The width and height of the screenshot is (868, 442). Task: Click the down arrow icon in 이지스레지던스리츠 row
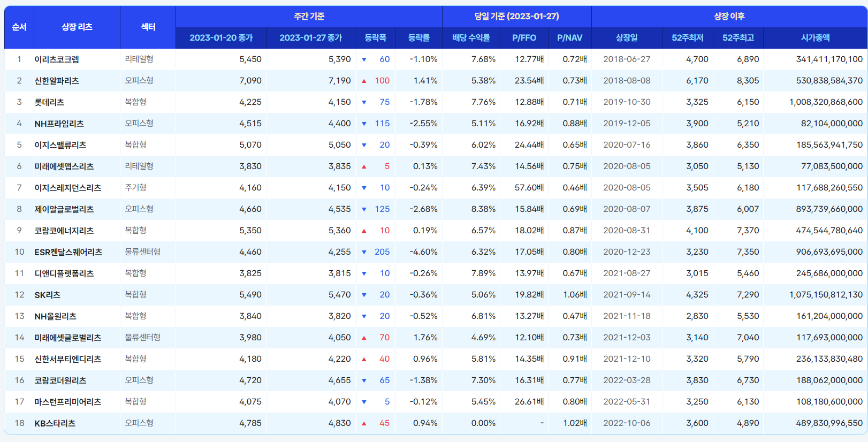click(364, 188)
